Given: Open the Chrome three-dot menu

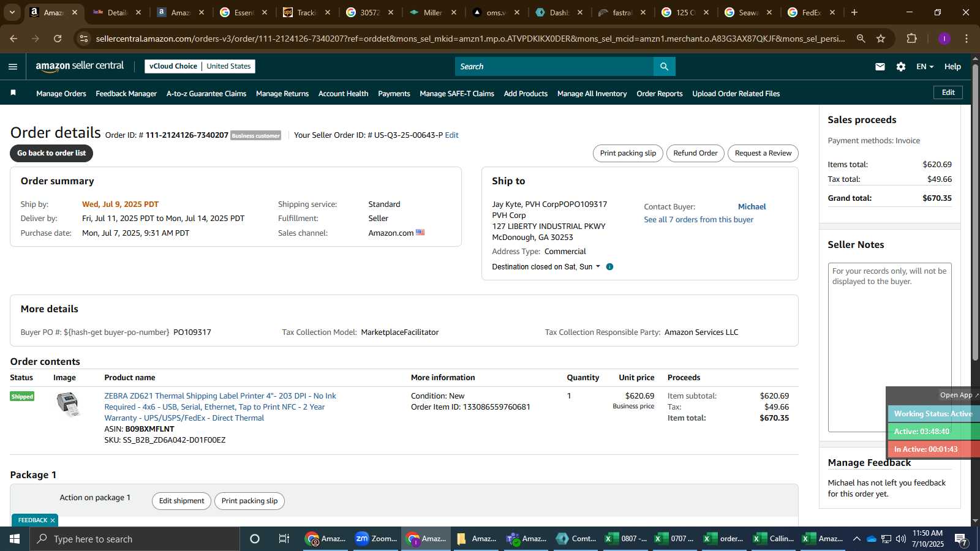Looking at the screenshot, I should click(967, 39).
